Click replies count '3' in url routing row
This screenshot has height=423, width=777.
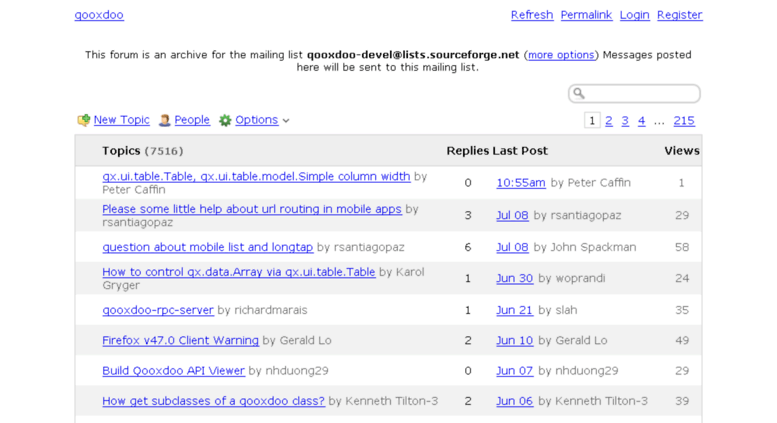(468, 215)
